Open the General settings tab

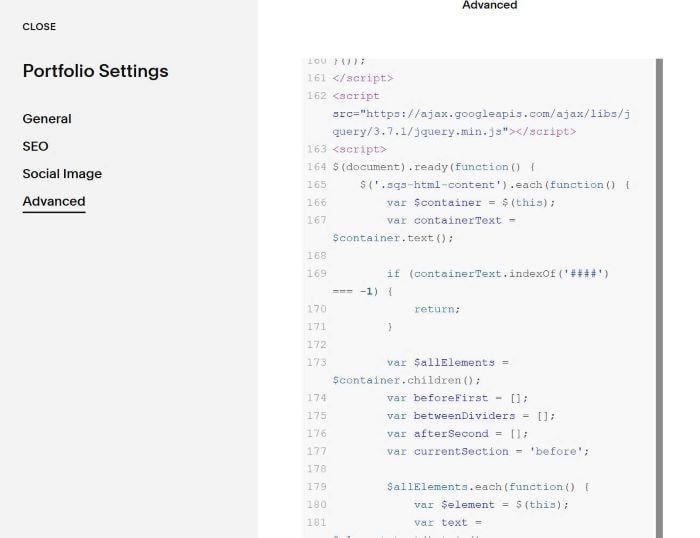pyautogui.click(x=47, y=119)
